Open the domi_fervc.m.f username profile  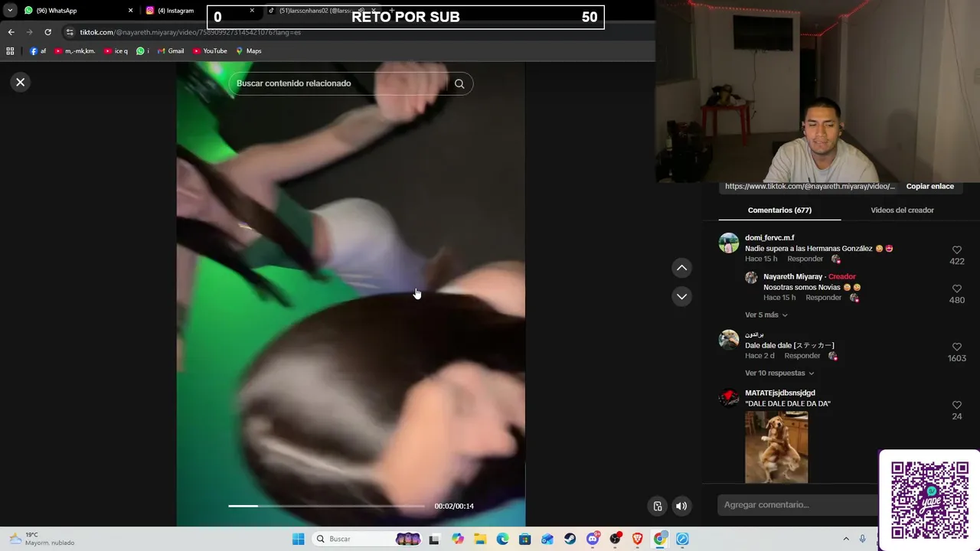(769, 238)
